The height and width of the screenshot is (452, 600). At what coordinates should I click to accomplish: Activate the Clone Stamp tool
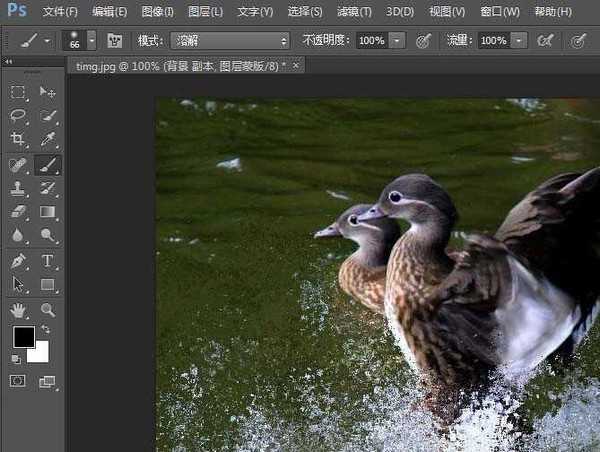[18, 188]
